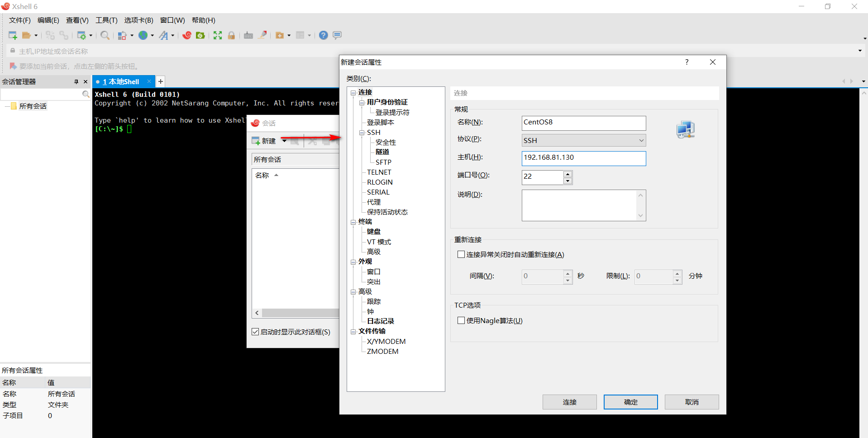The width and height of the screenshot is (868, 438).
Task: Open the 查看(V) menu
Action: point(77,20)
